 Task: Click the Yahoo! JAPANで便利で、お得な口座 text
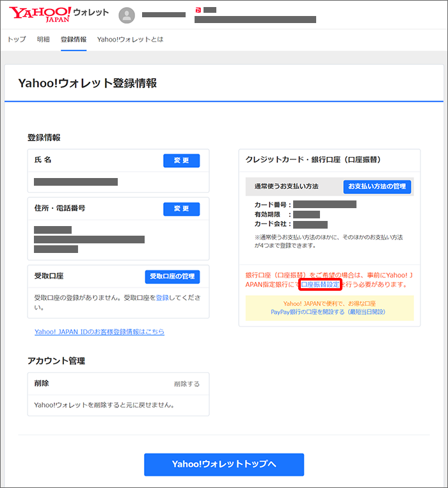(330, 304)
